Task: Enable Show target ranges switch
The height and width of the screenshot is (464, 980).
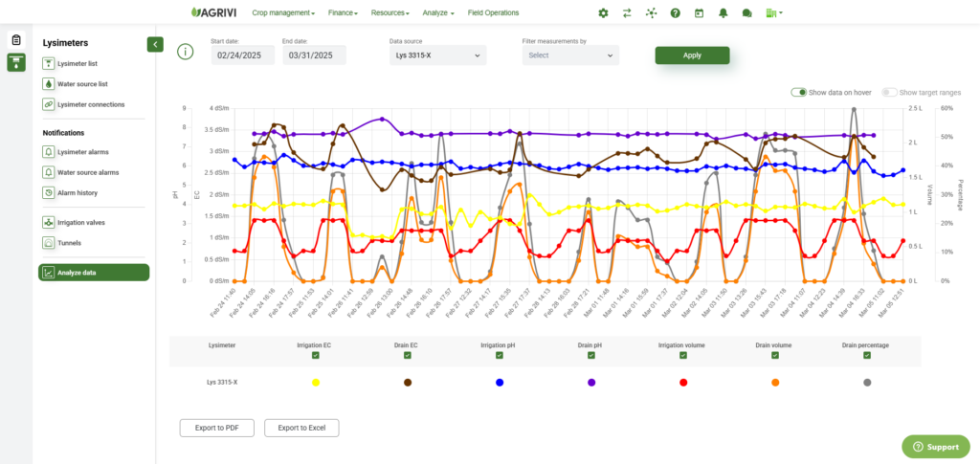Action: tap(889, 93)
